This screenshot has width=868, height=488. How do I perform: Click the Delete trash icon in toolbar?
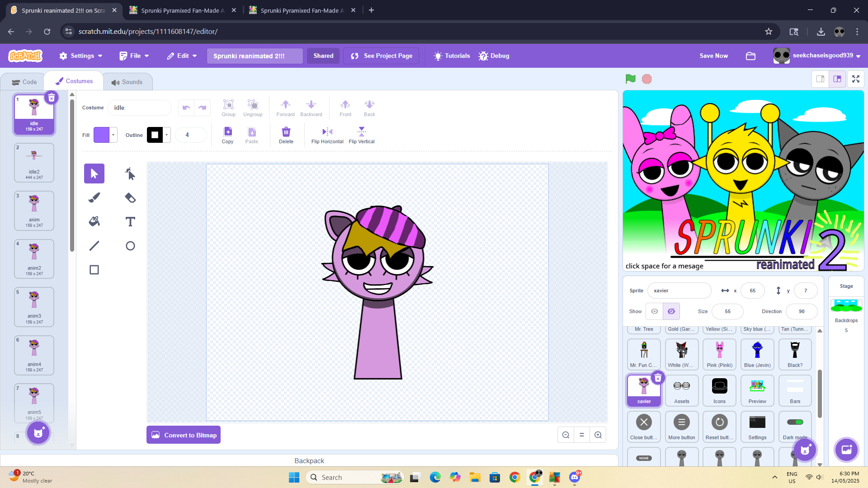286,135
